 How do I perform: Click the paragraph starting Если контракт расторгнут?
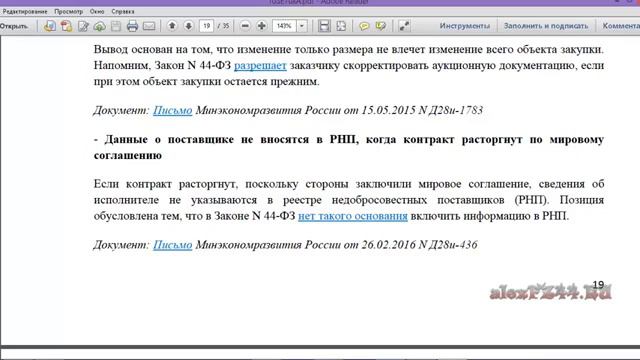point(349,200)
